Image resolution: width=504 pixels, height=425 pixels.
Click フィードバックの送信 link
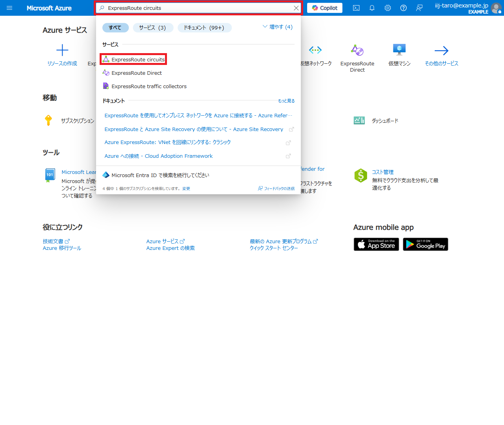pos(276,188)
